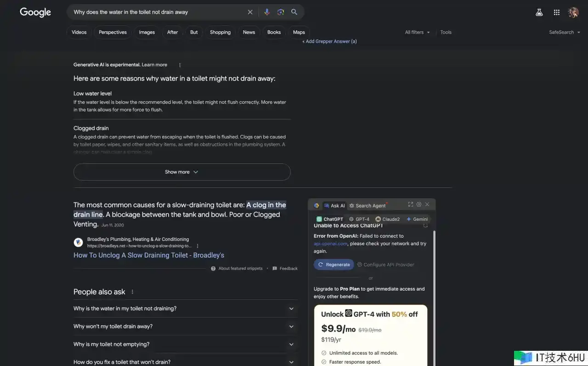
Task: Start voice search with the microphone icon
Action: [x=267, y=12]
